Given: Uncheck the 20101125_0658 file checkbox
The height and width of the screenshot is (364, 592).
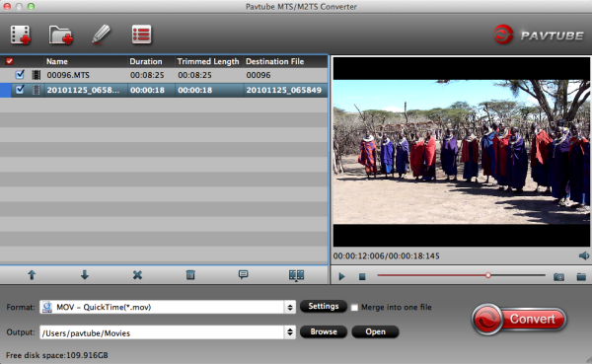Looking at the screenshot, I should click(20, 90).
